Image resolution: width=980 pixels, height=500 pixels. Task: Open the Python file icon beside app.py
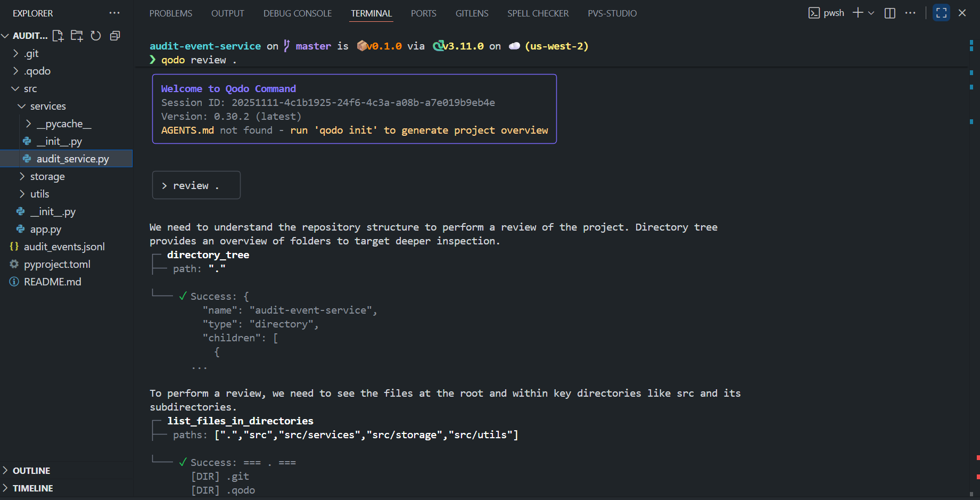[x=21, y=229]
